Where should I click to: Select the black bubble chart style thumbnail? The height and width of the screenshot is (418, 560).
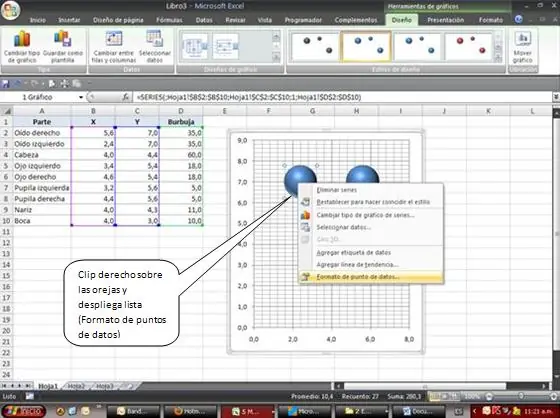click(x=315, y=46)
